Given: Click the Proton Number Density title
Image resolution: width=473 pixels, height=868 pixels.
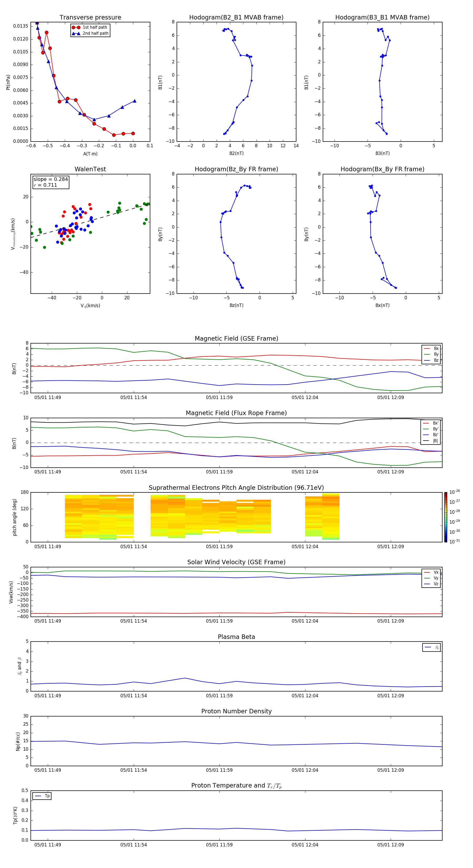Looking at the screenshot, I should (x=236, y=711).
